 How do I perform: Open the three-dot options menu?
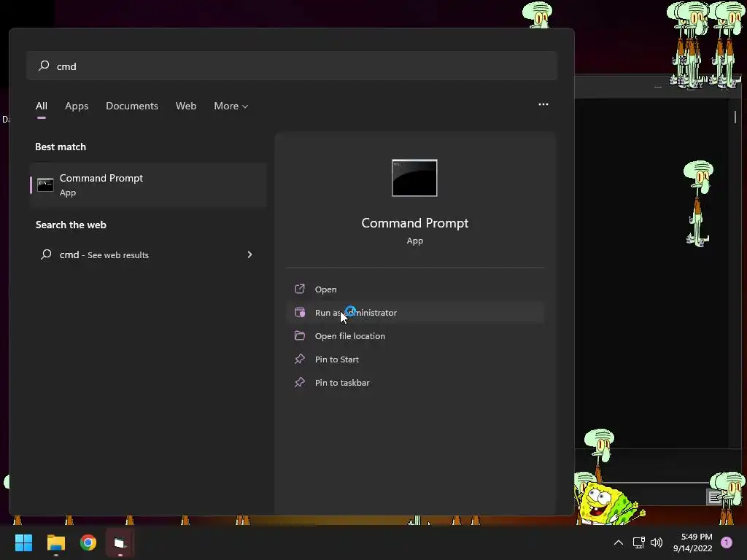click(543, 104)
